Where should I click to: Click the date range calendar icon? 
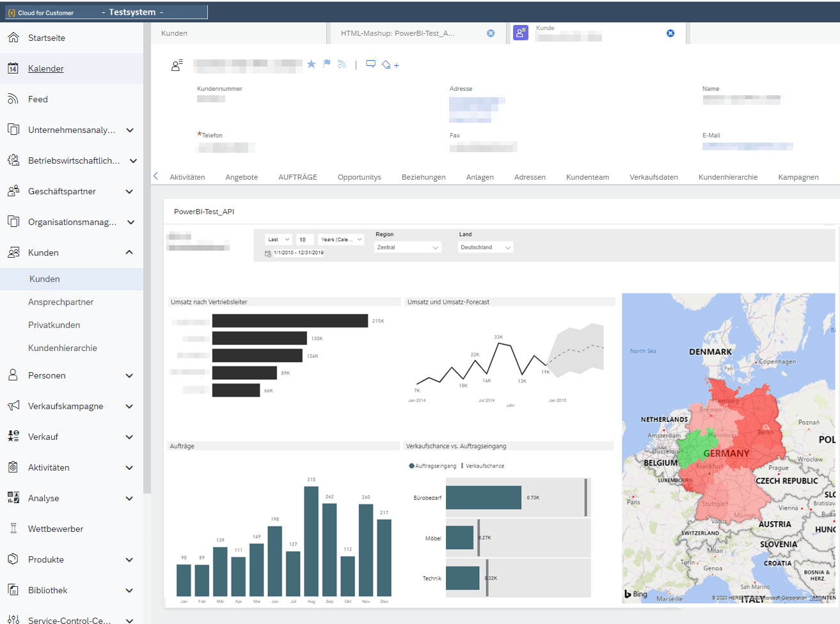tap(268, 253)
